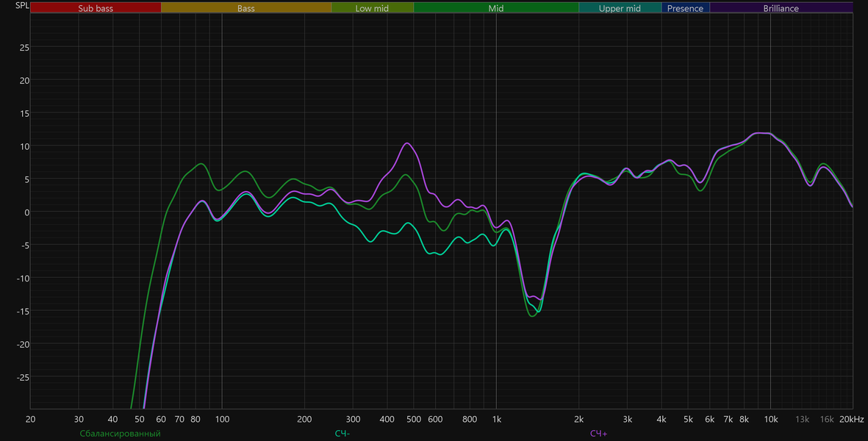Click the СЧ+ legend label
Image resolution: width=868 pixels, height=441 pixels.
(x=599, y=434)
